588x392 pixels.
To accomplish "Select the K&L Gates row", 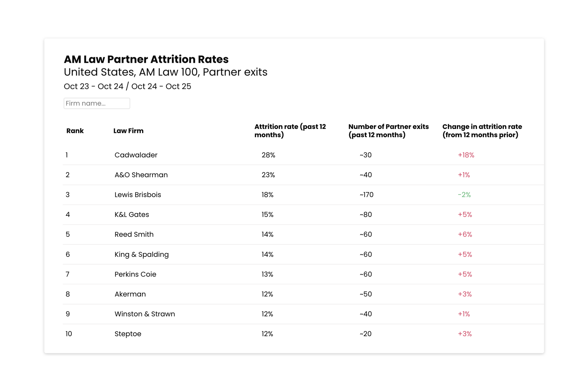I will coord(132,214).
